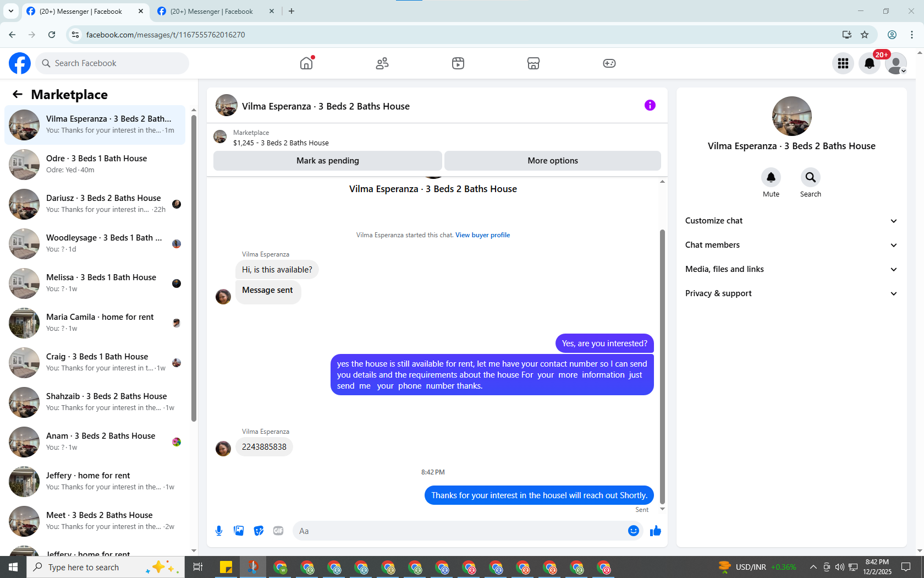The image size is (924, 578).
Task: Open Maria Camila home for rent chat
Action: click(x=95, y=323)
